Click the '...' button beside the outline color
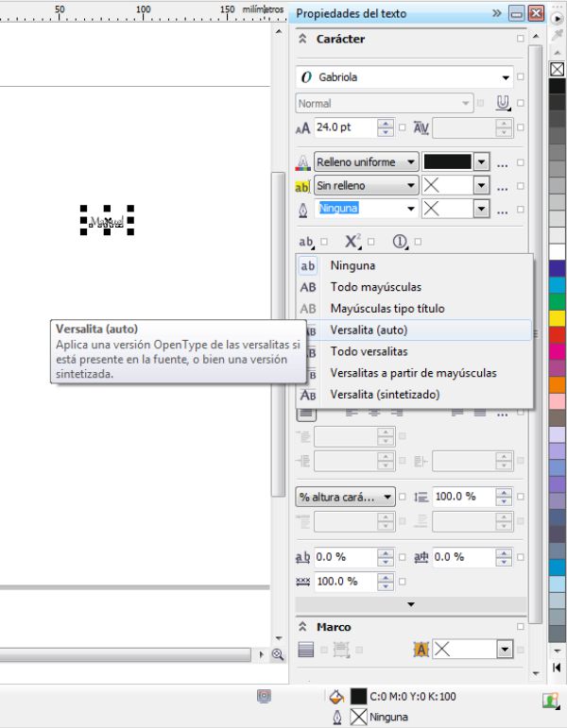Viewport: 567px width, 728px height. point(502,209)
